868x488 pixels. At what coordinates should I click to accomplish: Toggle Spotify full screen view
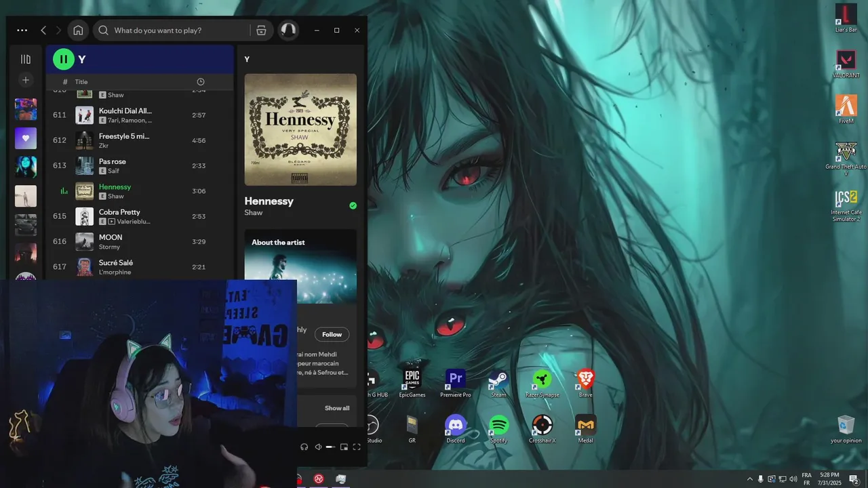357,447
